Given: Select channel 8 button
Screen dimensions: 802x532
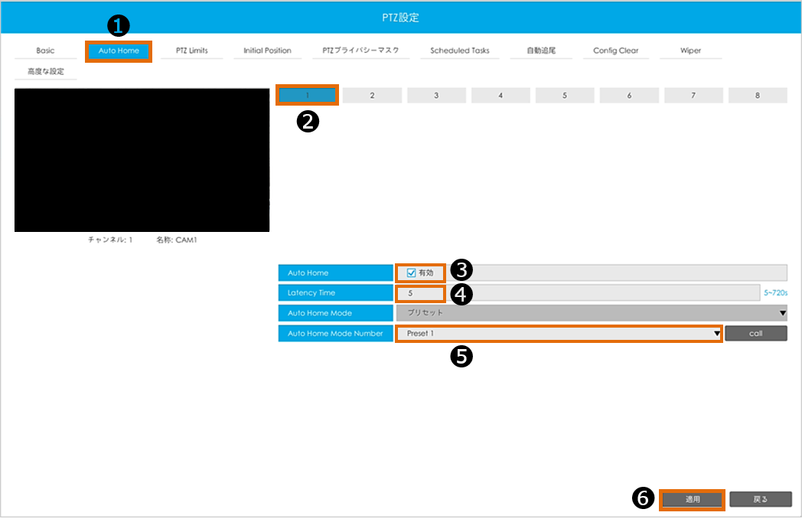Looking at the screenshot, I should [x=758, y=96].
